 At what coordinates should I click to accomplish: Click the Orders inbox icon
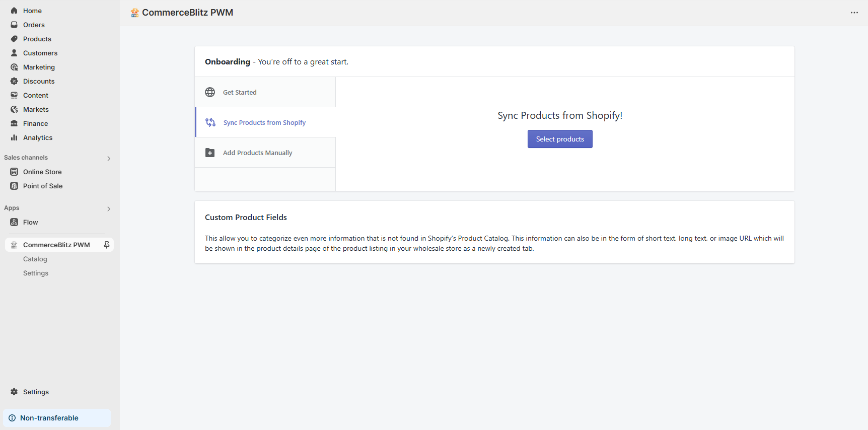click(14, 25)
